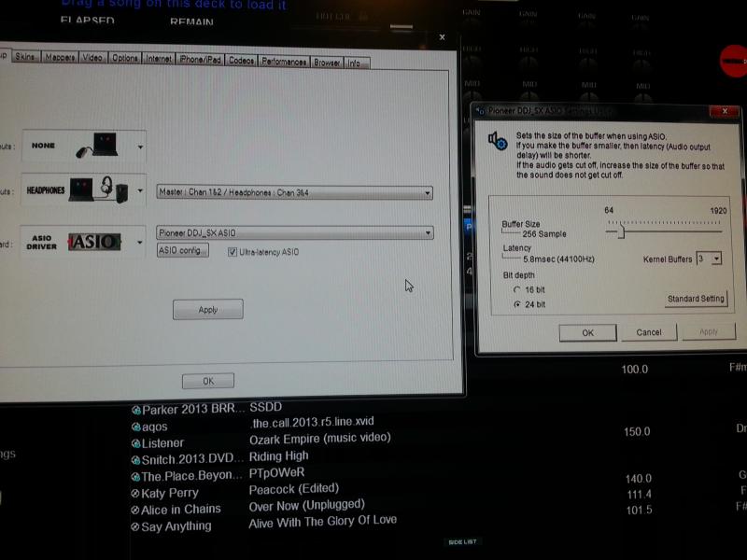The height and width of the screenshot is (560, 747).
Task: Click the aqos artist name
Action: pyautogui.click(x=154, y=427)
